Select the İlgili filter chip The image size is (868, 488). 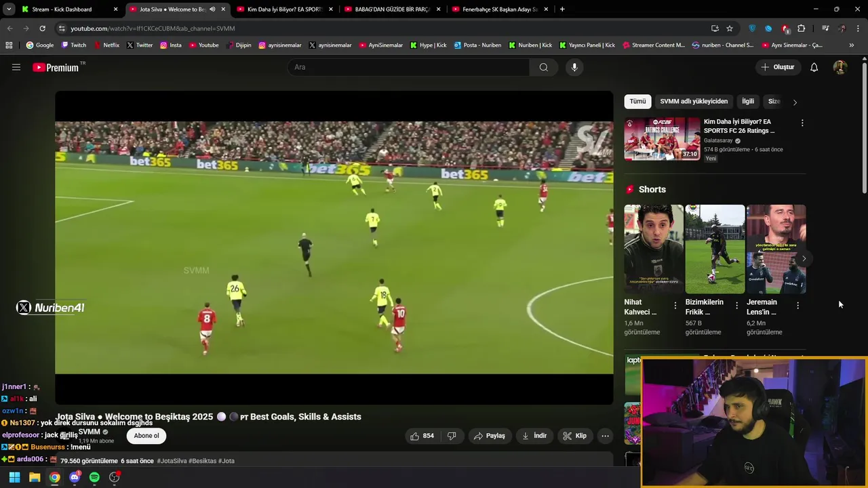[748, 102]
